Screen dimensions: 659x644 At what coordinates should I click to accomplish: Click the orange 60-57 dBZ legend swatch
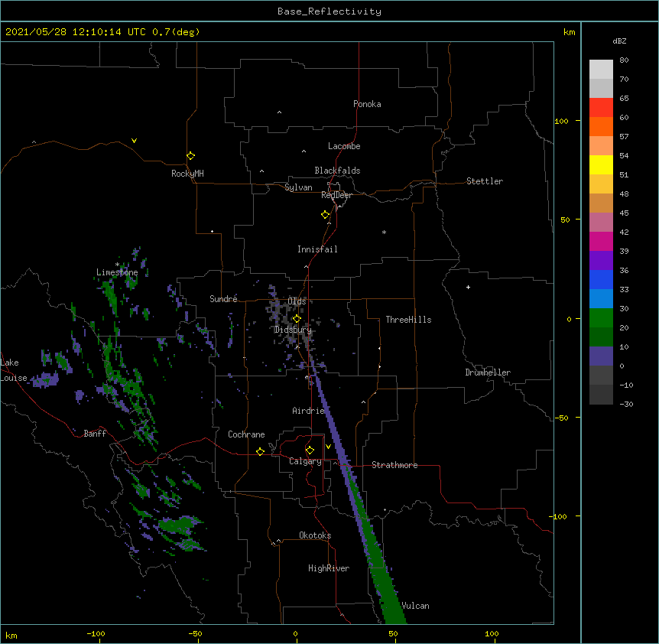click(x=601, y=126)
